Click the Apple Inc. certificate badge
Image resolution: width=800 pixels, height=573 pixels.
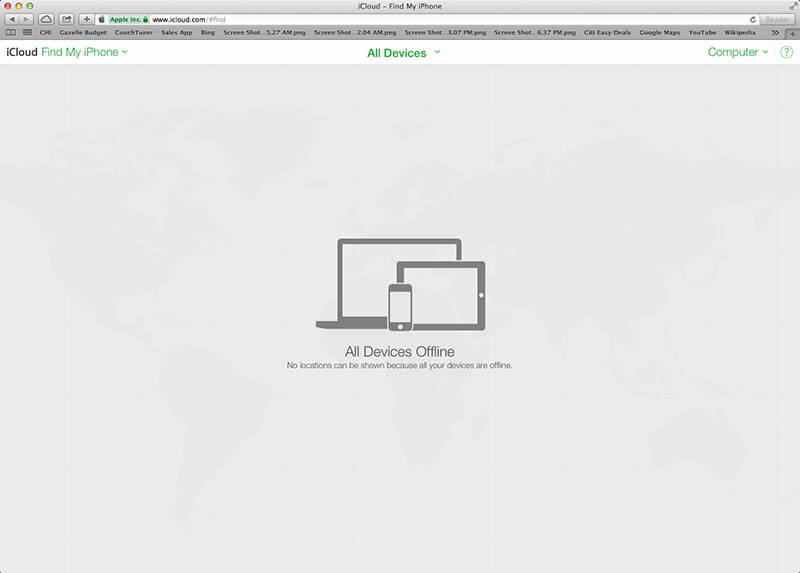129,19
